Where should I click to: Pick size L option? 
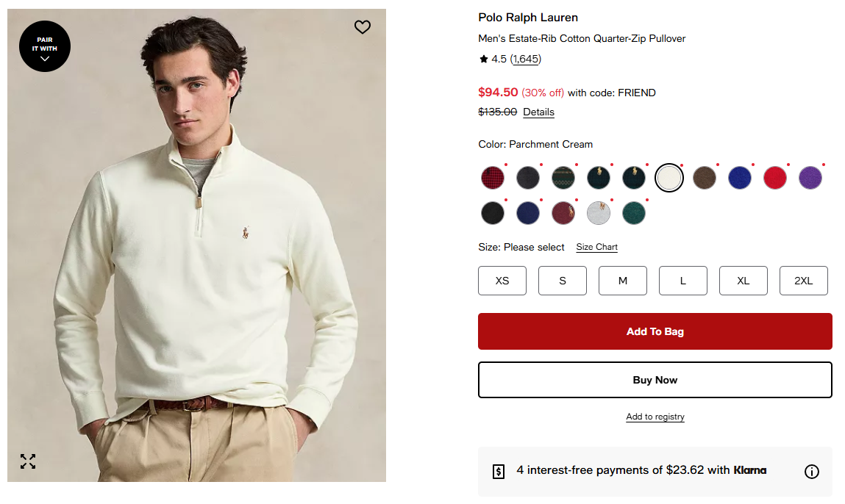click(x=683, y=281)
